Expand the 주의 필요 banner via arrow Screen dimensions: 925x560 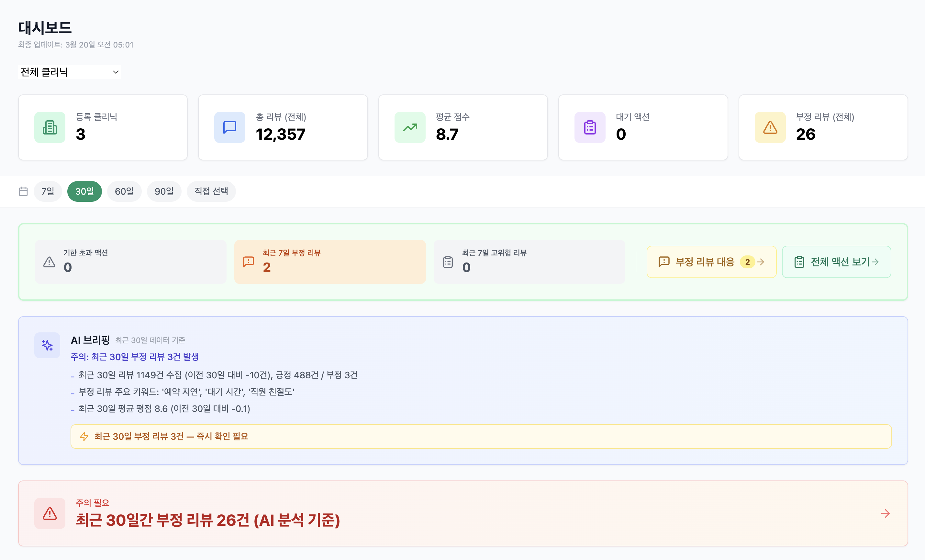(885, 513)
